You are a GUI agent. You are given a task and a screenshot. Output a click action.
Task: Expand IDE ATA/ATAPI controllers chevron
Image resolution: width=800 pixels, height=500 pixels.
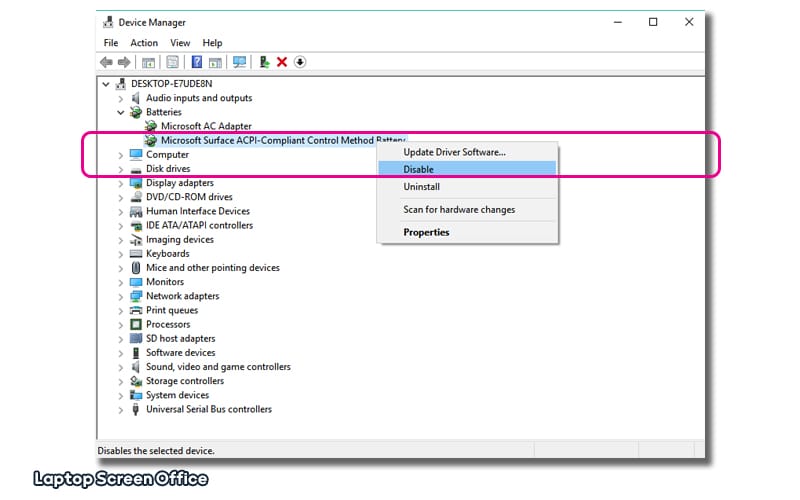(121, 226)
